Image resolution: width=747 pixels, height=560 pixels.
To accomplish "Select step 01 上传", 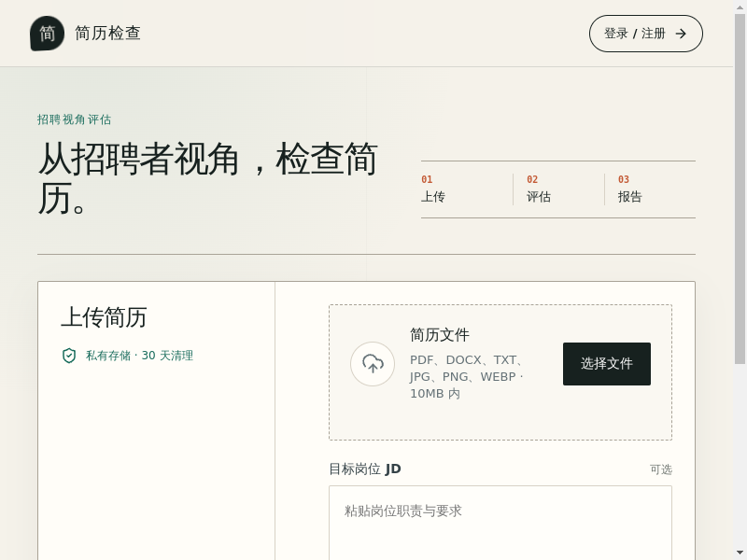I will 433,189.
